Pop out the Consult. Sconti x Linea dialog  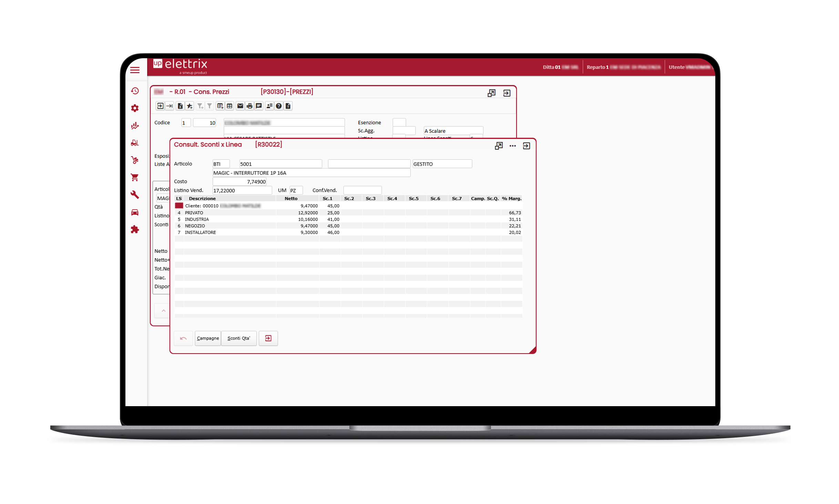tap(499, 146)
